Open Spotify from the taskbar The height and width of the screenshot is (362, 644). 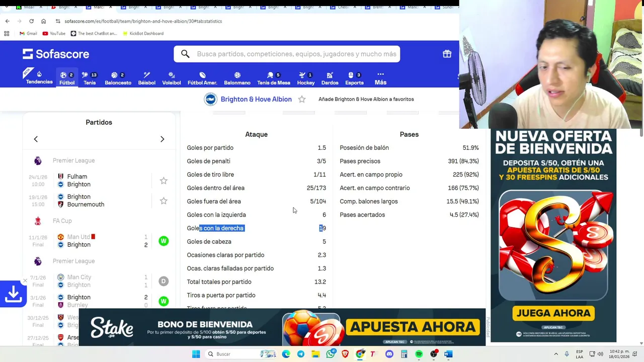[x=419, y=354]
